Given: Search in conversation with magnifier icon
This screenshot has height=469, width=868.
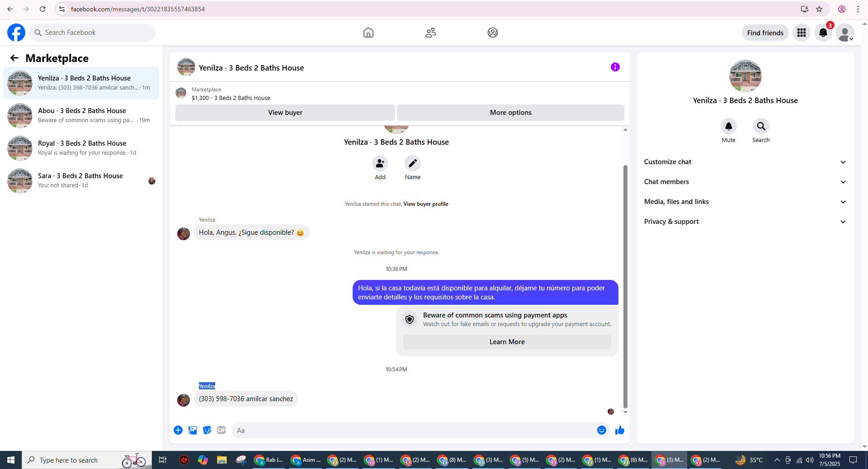Looking at the screenshot, I should pos(761,126).
